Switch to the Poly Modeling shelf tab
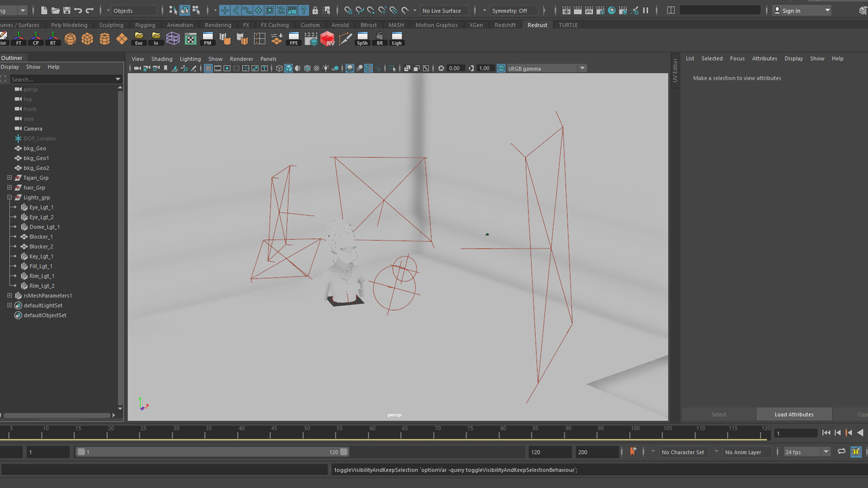868x488 pixels. pos(69,25)
